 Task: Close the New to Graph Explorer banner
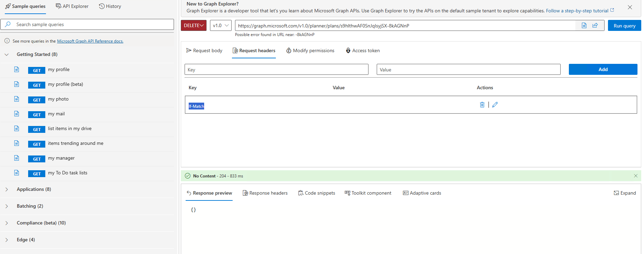click(630, 7)
